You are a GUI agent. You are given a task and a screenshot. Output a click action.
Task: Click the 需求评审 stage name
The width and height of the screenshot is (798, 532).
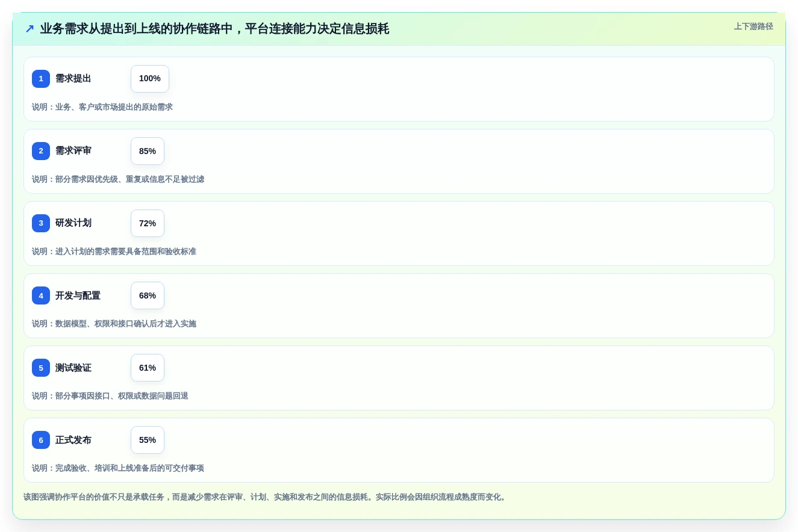[73, 151]
